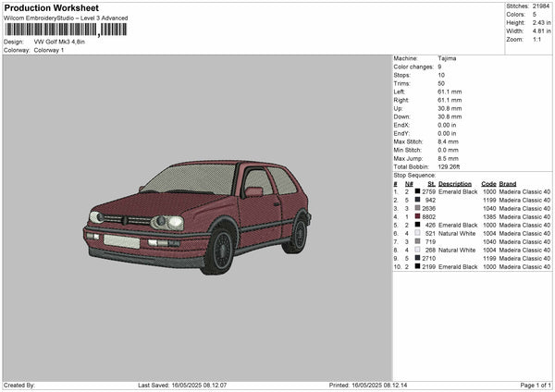The height and width of the screenshot is (392, 555).
Task: Click the Description column header
Action: (x=456, y=183)
